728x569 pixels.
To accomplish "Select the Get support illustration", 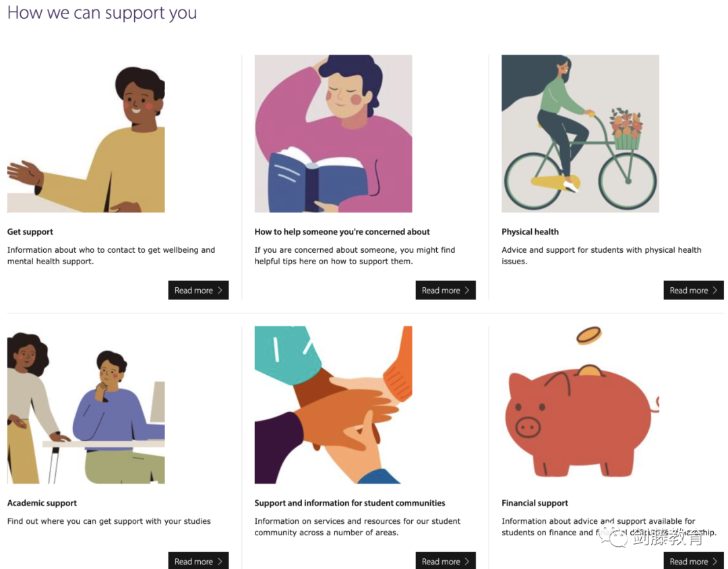I will [x=86, y=133].
